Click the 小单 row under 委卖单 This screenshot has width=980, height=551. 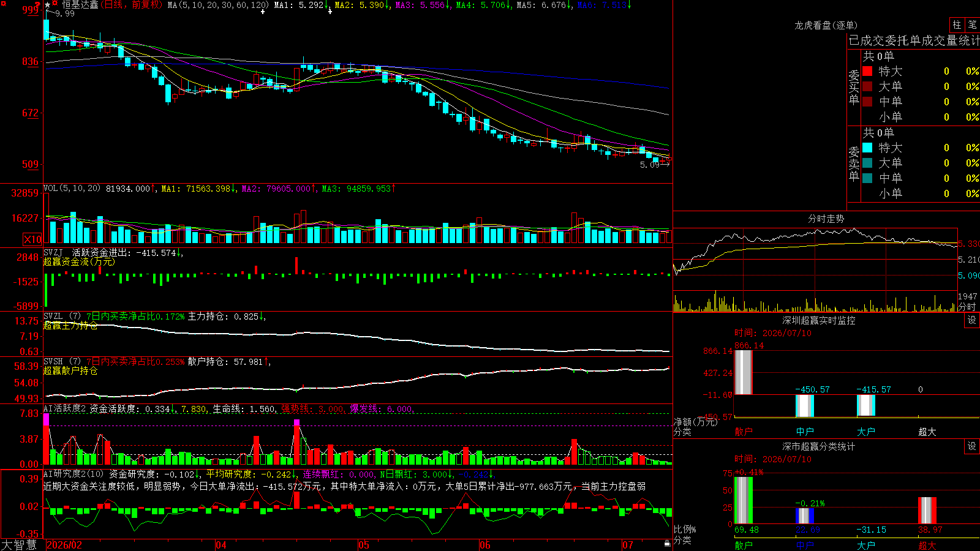pos(920,193)
